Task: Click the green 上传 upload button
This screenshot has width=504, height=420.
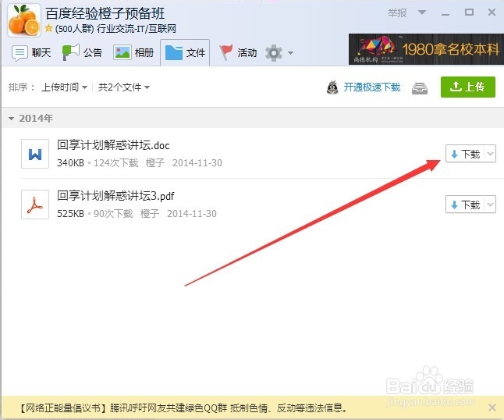Action: (x=467, y=87)
